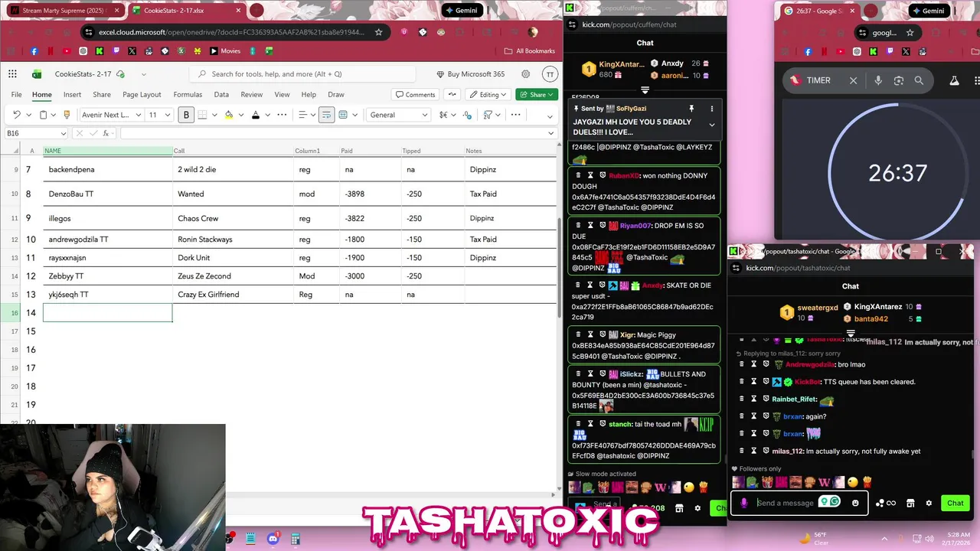Click the Catch Up activity icon
This screenshot has height=551, width=980.
452,94
